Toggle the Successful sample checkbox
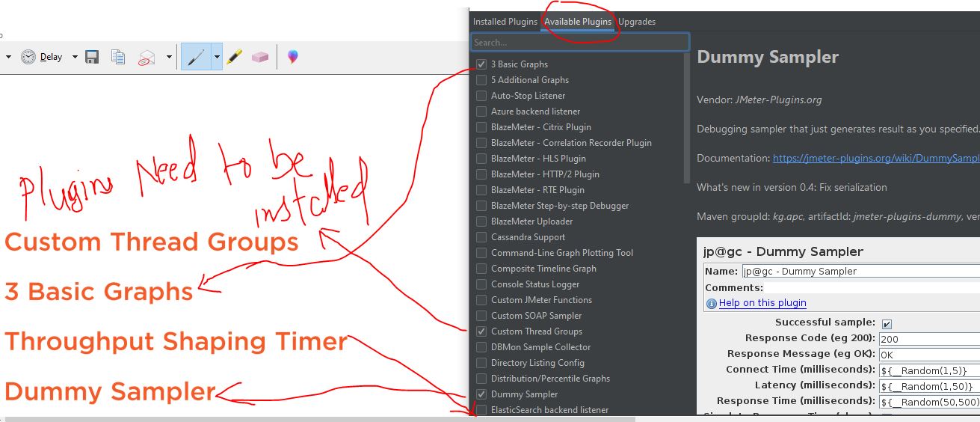 pyautogui.click(x=887, y=323)
